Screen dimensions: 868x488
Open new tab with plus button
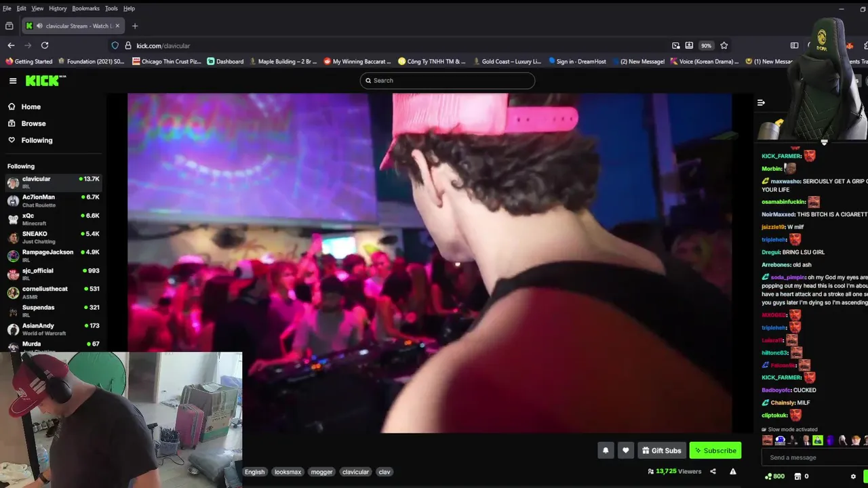pyautogui.click(x=135, y=26)
